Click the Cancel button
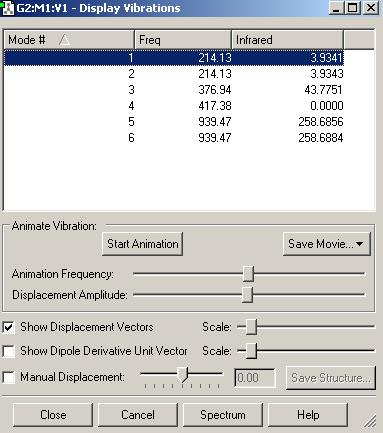Image resolution: width=383 pixels, height=433 pixels. pos(138,415)
